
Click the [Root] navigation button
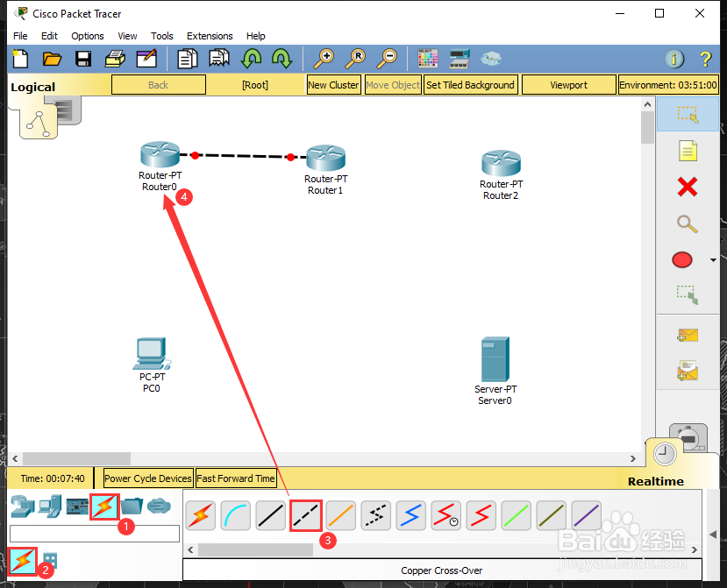pyautogui.click(x=255, y=85)
